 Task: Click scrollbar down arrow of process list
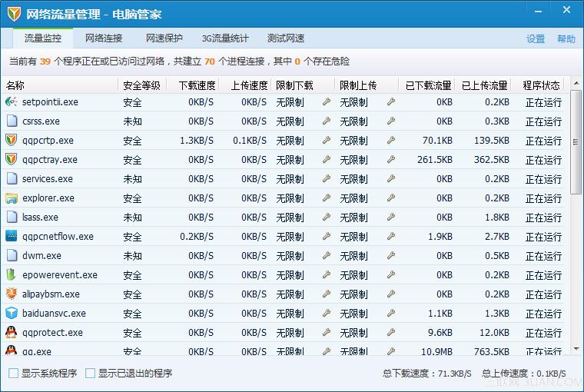[x=576, y=349]
